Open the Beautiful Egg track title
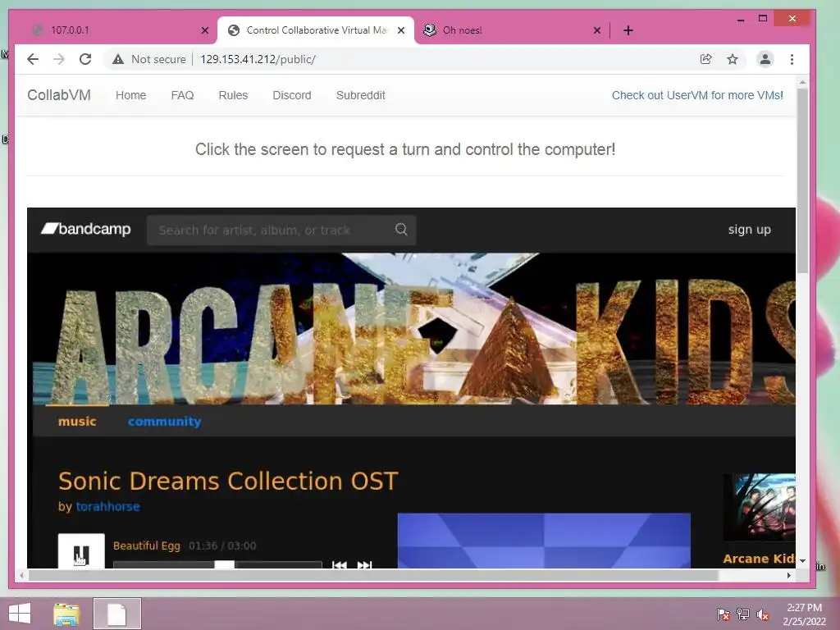 tap(146, 546)
